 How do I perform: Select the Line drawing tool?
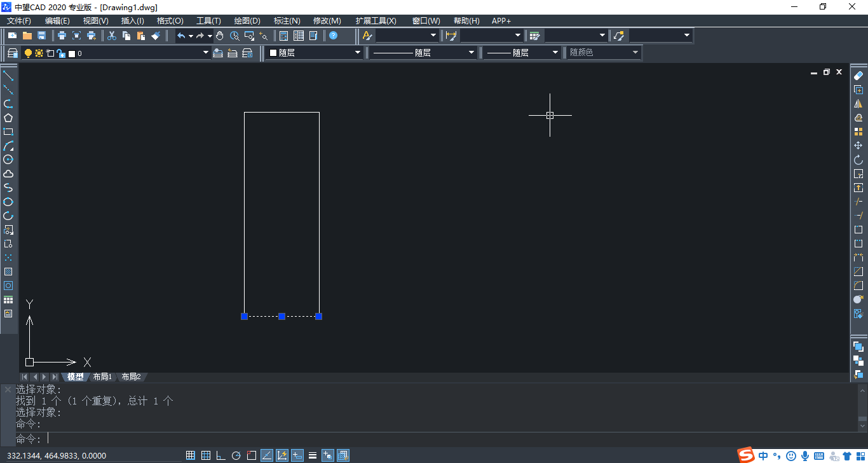8,76
